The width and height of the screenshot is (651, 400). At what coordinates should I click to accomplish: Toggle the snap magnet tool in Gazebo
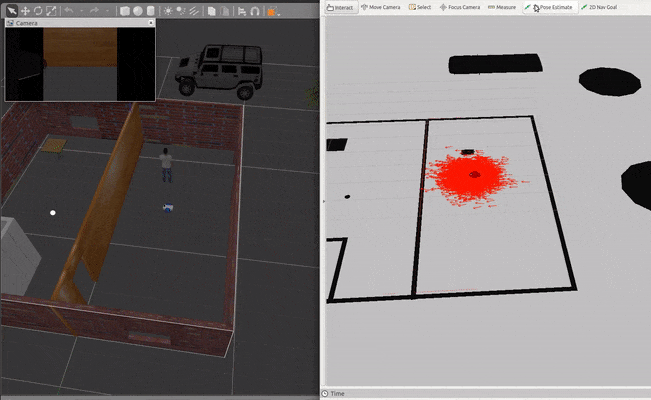[255, 11]
